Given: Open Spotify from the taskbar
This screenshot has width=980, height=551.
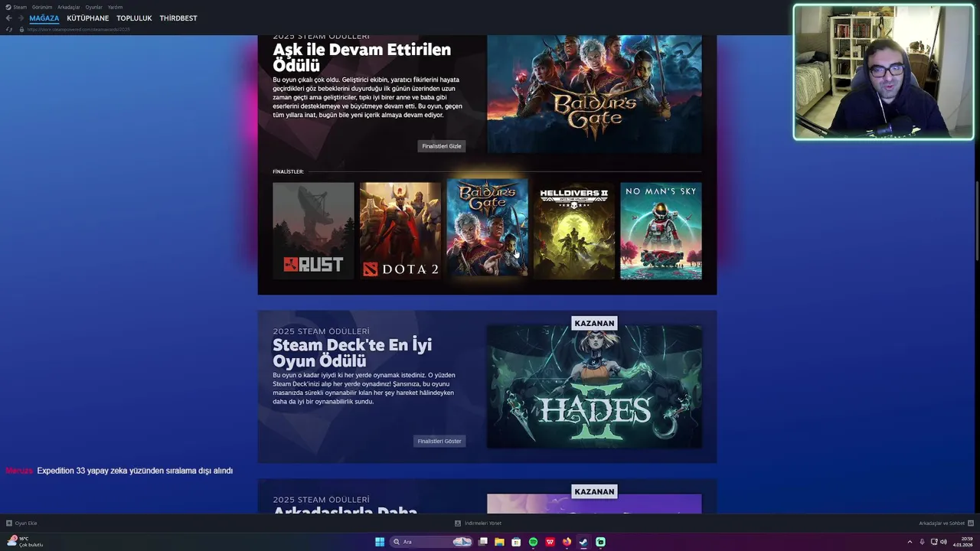Looking at the screenshot, I should pyautogui.click(x=534, y=542).
